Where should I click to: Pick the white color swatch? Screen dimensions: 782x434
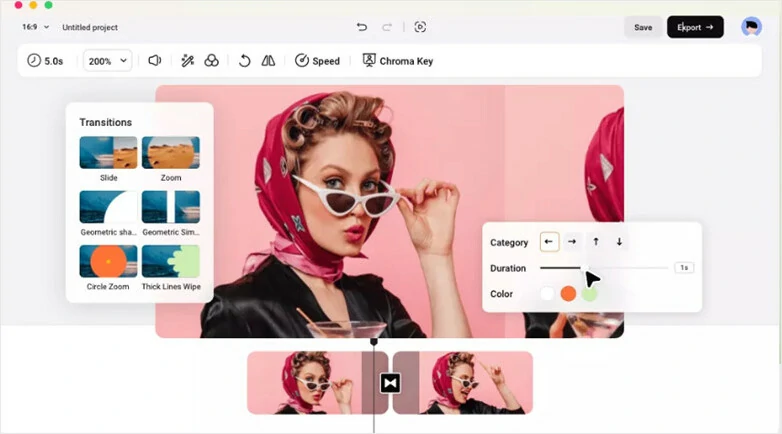click(547, 294)
